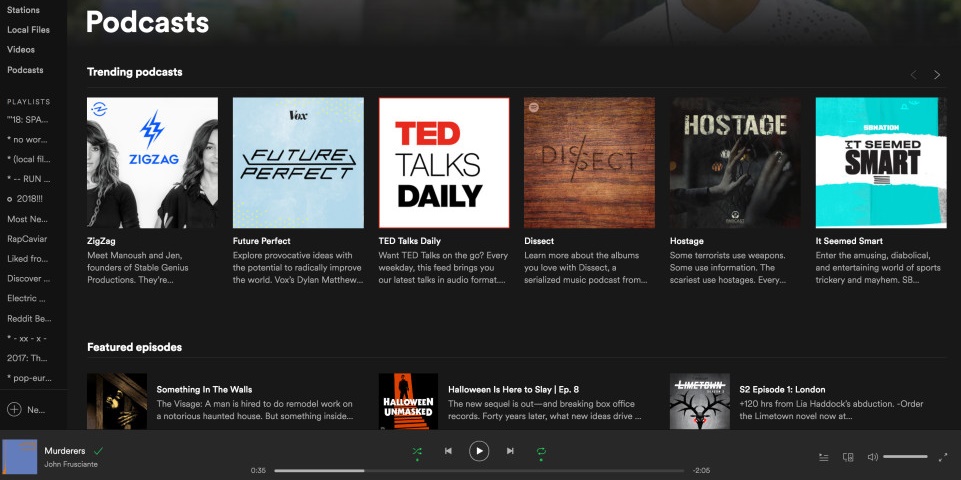Toggle shuffle playback
Screen dimensions: 961x480
tap(417, 451)
